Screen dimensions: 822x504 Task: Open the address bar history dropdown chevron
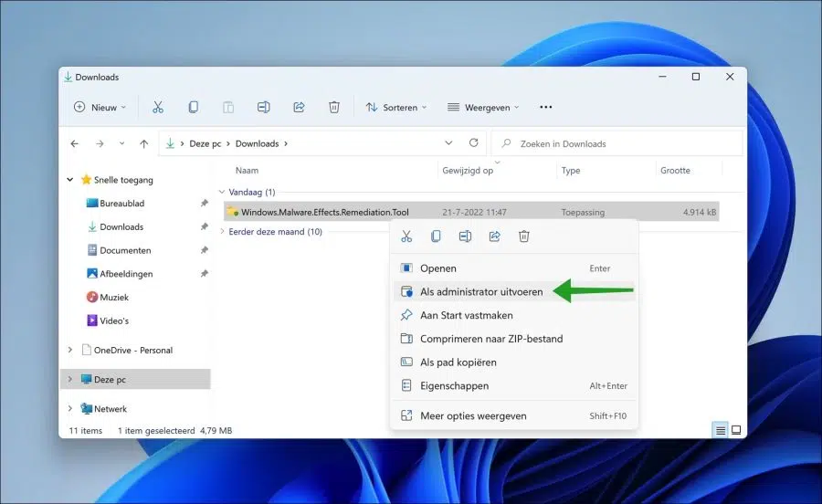coord(448,143)
